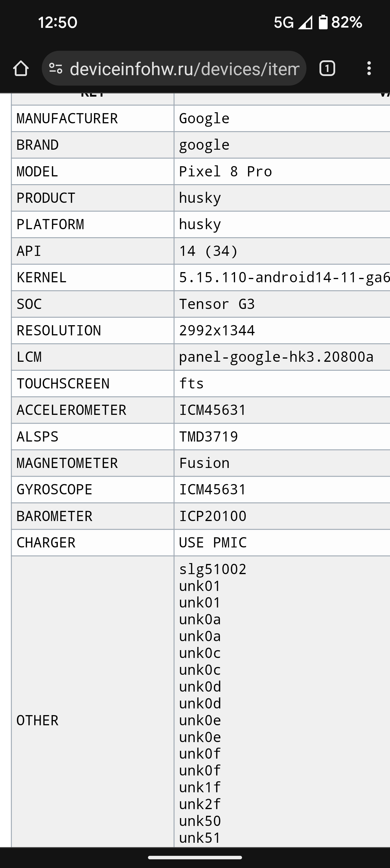Open site info icon in address bar
This screenshot has height=868, width=390.
[56, 68]
